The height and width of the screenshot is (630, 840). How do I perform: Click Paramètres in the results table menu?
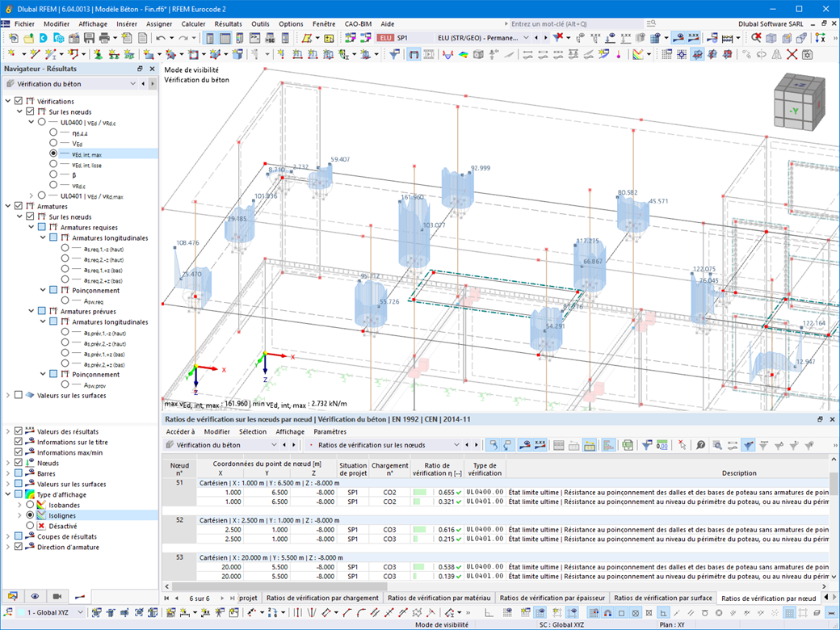pos(330,431)
